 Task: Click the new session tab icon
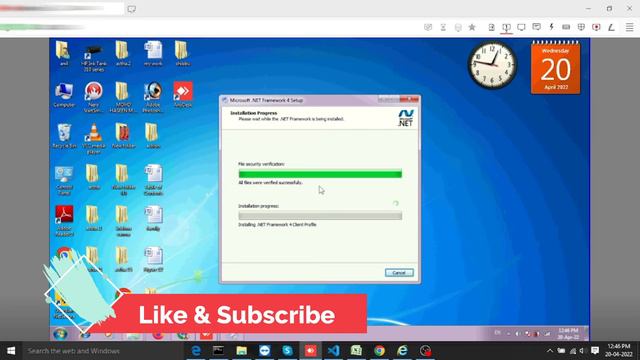(131, 9)
